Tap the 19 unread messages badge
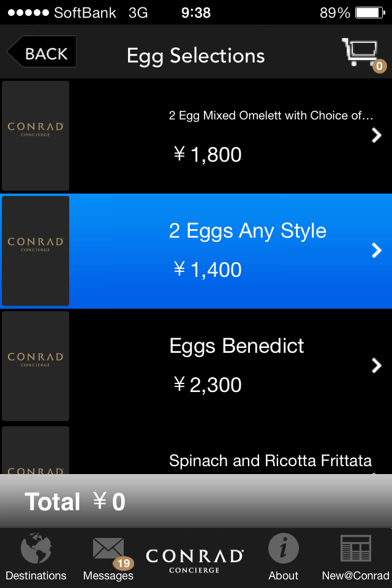Screen dimensions: 392x588 coord(123,563)
